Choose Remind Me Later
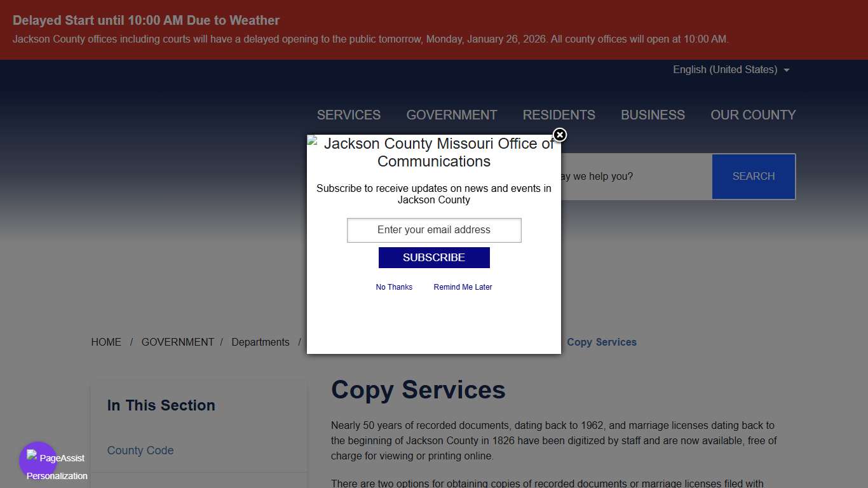868x488 pixels. click(x=463, y=287)
